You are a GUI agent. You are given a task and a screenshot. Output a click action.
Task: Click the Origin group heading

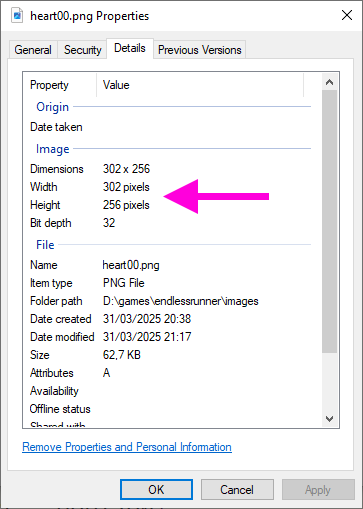point(53,107)
